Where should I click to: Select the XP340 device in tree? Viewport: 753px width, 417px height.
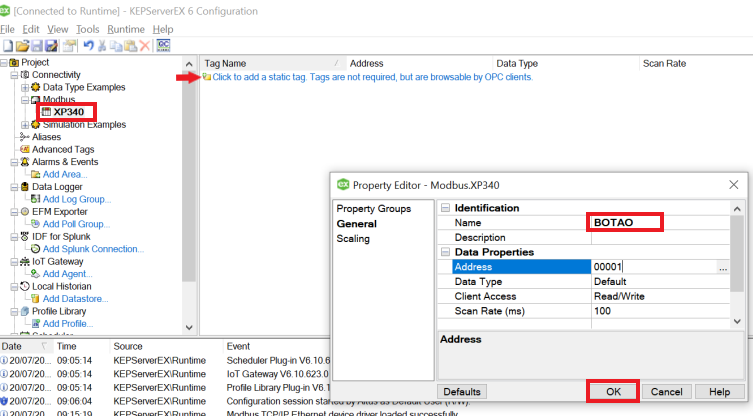[68, 112]
